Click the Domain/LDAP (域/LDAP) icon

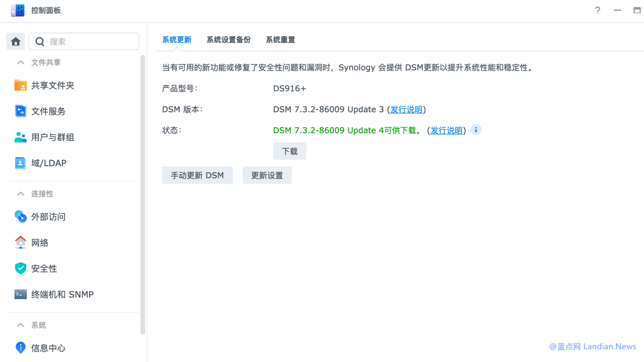click(20, 163)
